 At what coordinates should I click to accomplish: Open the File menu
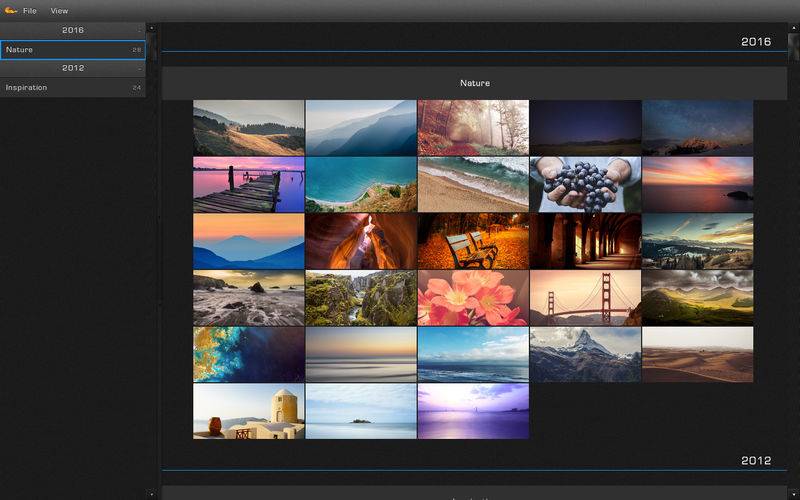point(30,11)
